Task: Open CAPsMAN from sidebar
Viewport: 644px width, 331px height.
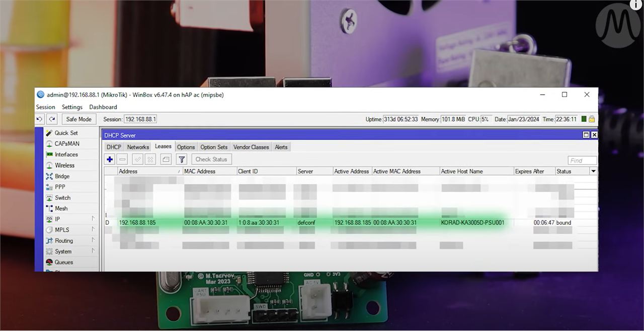Action: [x=67, y=144]
